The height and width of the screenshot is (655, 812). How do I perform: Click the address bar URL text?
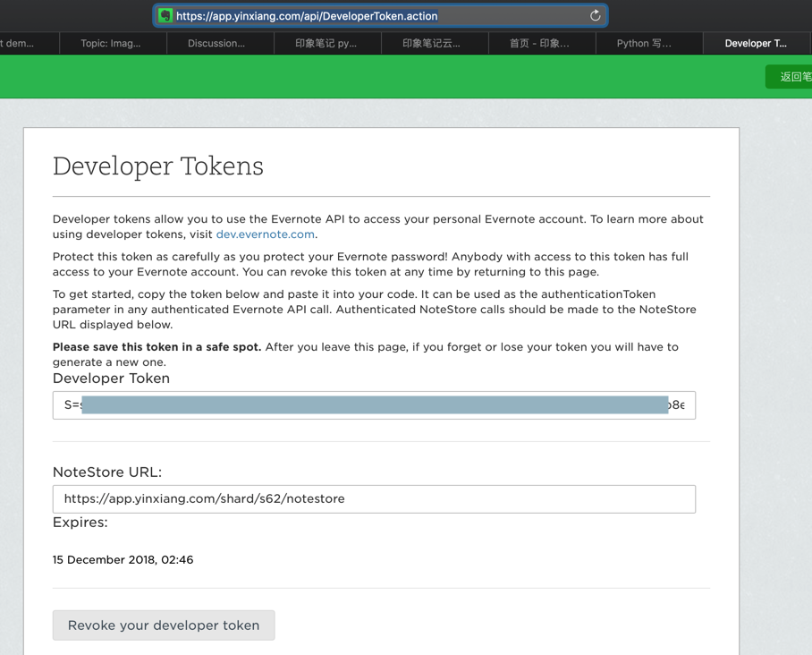[x=307, y=16]
